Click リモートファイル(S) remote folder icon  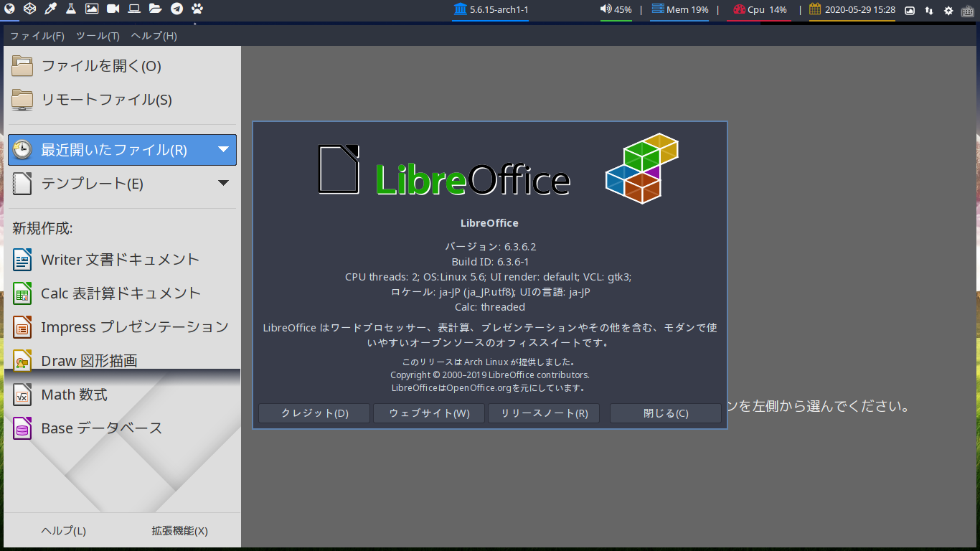(x=22, y=100)
